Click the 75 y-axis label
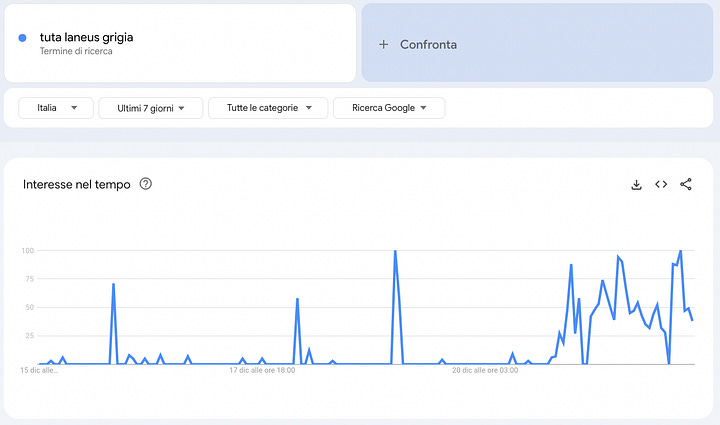 (30, 279)
